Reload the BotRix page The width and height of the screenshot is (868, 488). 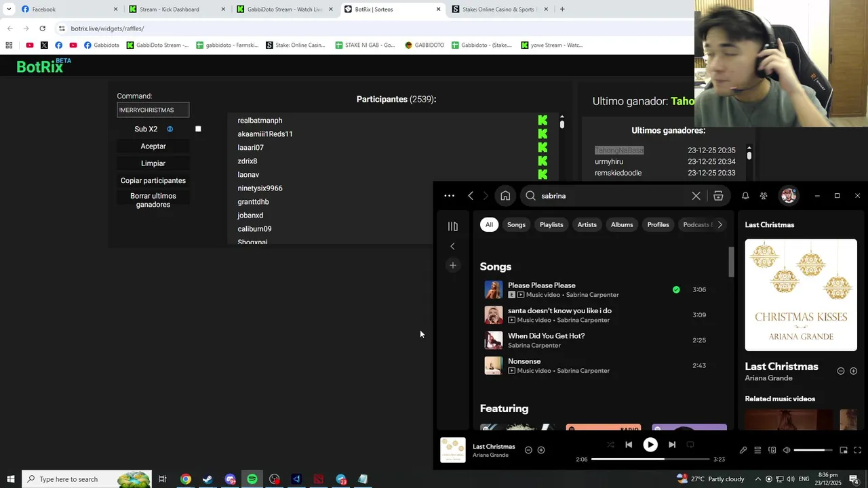(42, 28)
